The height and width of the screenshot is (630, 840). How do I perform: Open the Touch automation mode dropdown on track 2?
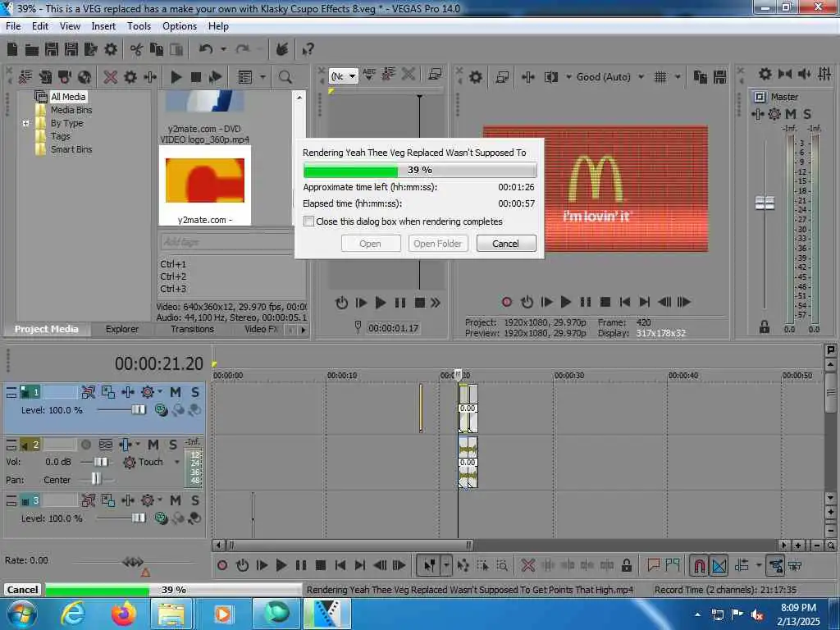click(177, 462)
